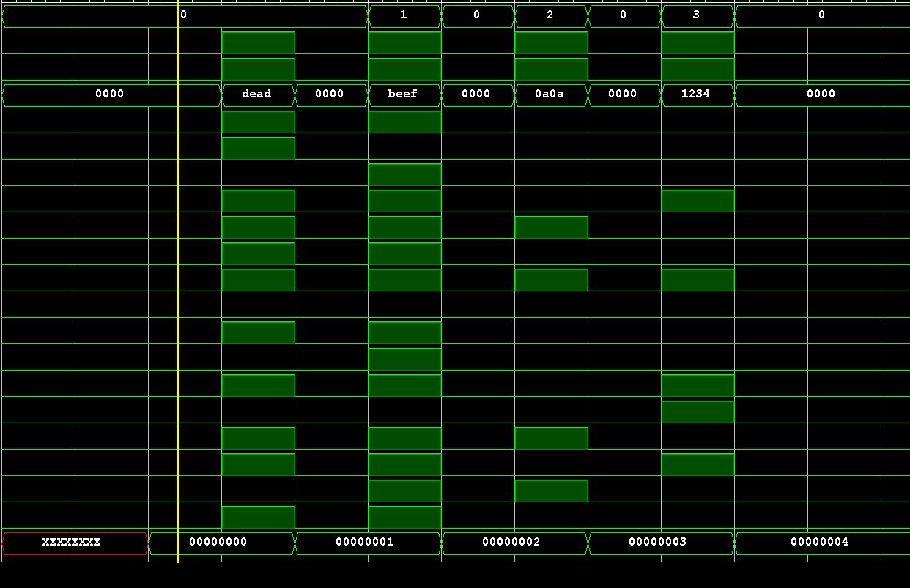
Task: Select the 0000 segment between 0a0a and 1234
Action: tap(624, 94)
